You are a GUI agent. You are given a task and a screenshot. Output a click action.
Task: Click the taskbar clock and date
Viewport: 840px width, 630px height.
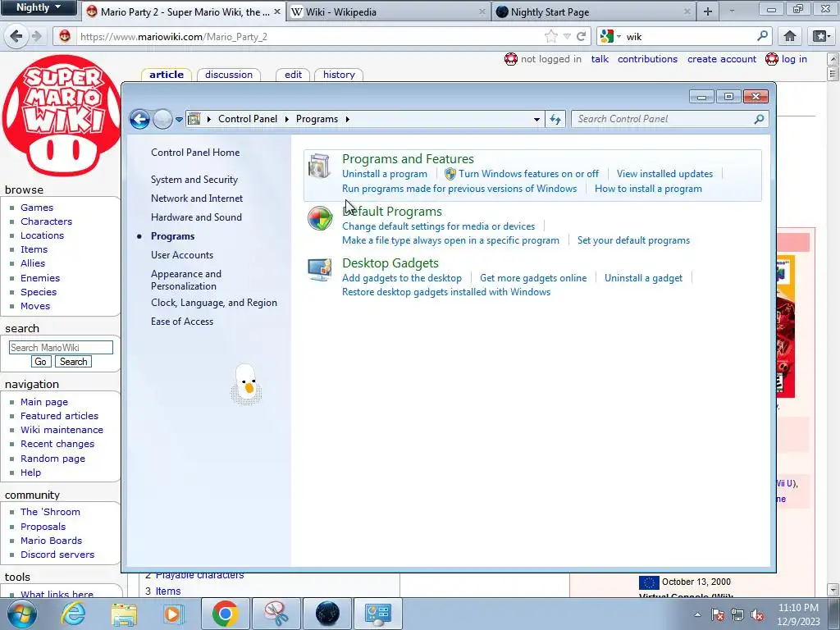pyautogui.click(x=798, y=614)
